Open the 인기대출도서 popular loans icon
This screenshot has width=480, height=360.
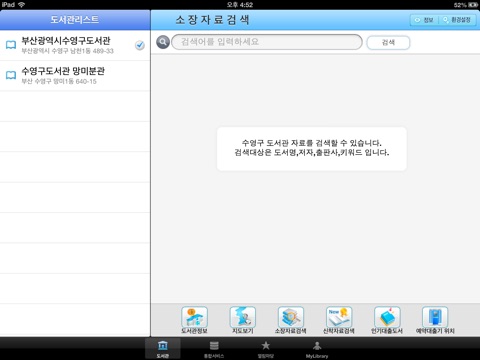[387, 318]
